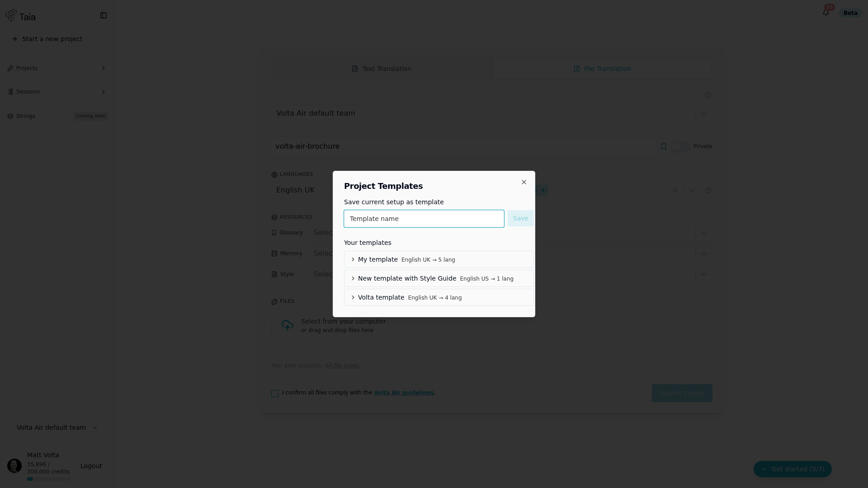Open Memory dropdown arrow
The image size is (868, 488).
[x=703, y=253]
